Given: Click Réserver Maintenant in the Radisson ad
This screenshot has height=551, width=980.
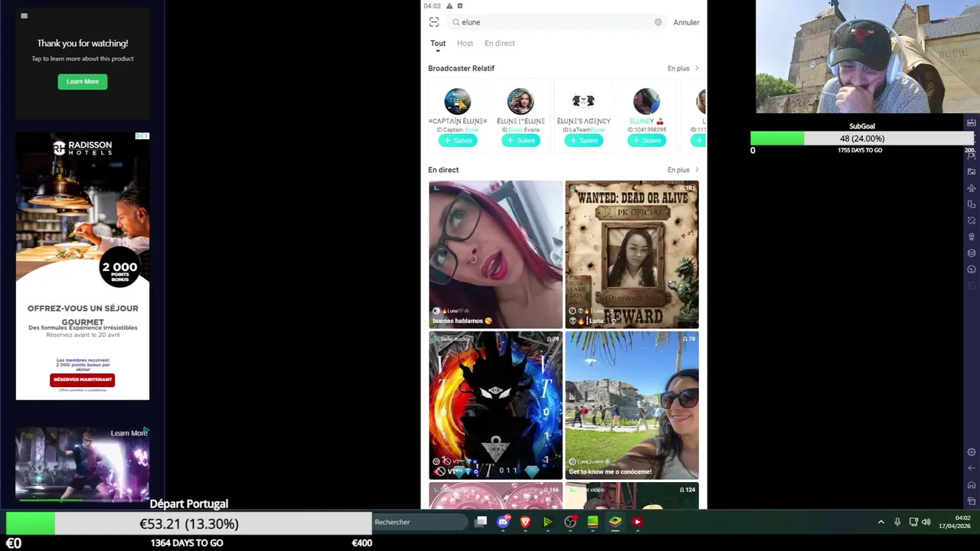Looking at the screenshot, I should (x=83, y=380).
